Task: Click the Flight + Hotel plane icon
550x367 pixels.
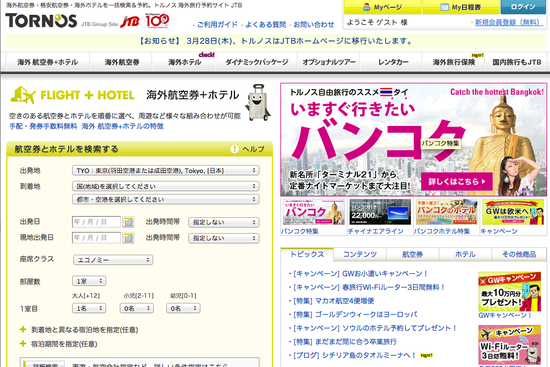Action: 23,95
